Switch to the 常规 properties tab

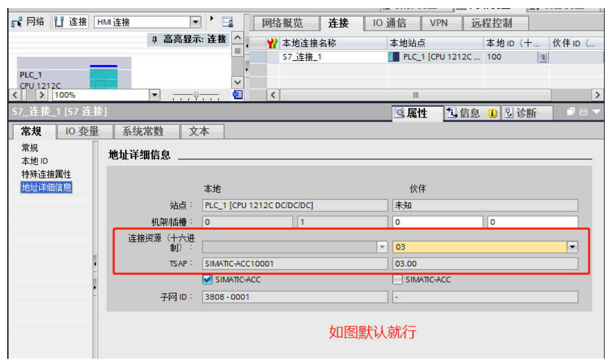pyautogui.click(x=32, y=131)
